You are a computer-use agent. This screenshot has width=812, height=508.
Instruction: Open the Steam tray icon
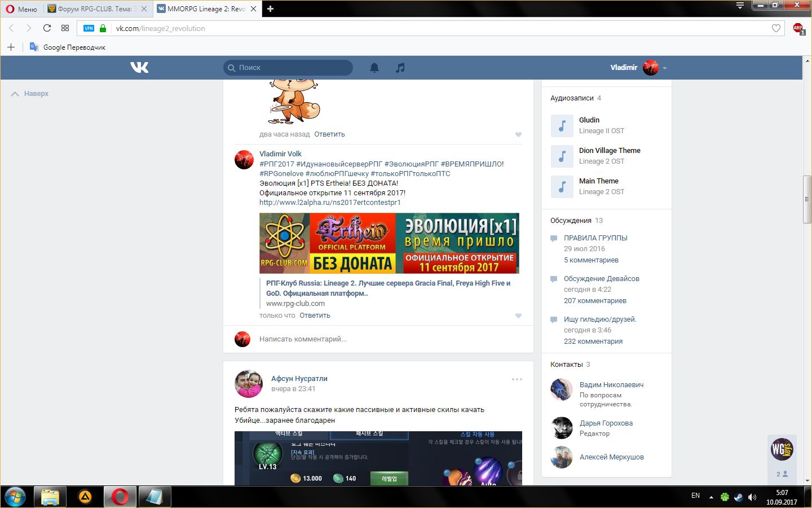(738, 497)
